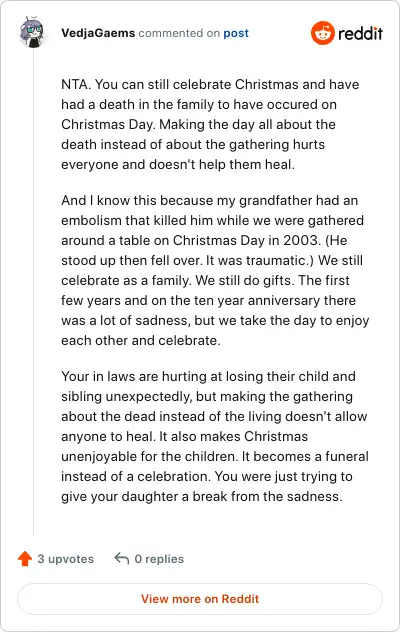This screenshot has width=400, height=632.
Task: Click the "0 replies" count label
Action: click(159, 559)
